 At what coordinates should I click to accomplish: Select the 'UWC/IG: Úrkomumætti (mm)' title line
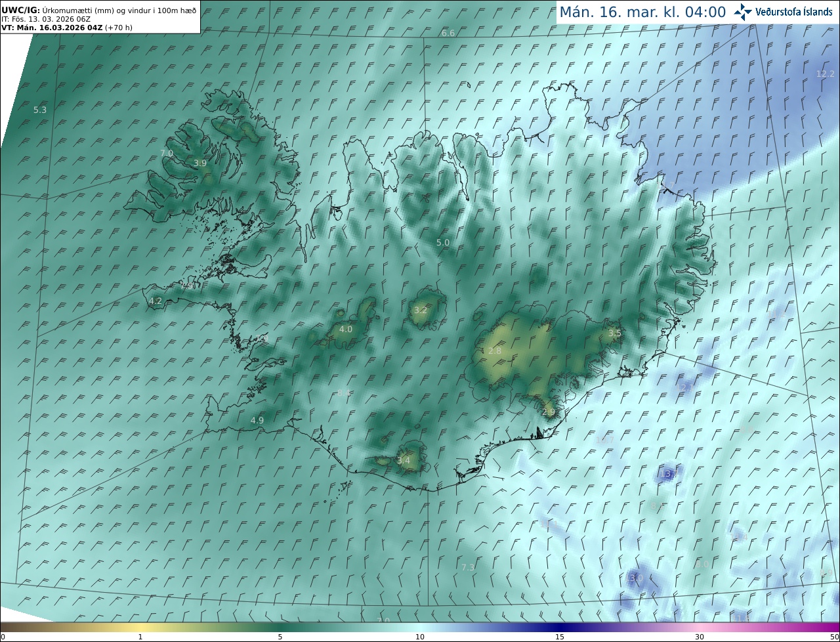(99, 10)
